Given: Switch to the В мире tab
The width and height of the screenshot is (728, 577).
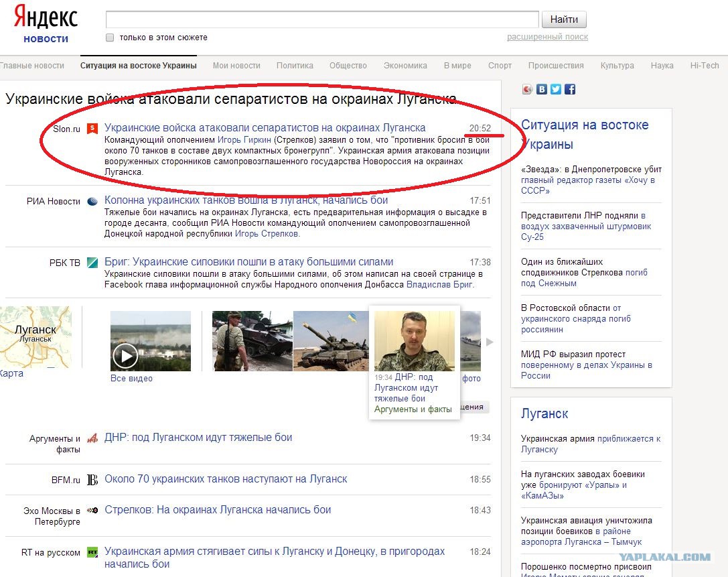Looking at the screenshot, I should (x=457, y=66).
